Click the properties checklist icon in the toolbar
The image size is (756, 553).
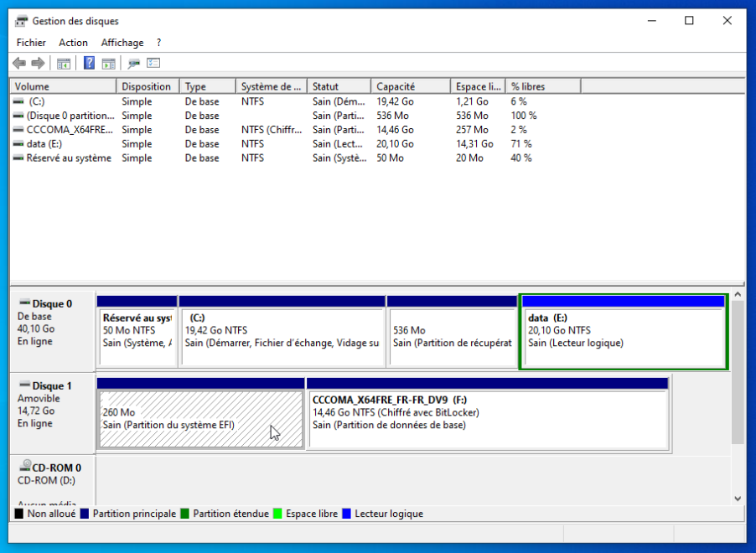pos(153,62)
